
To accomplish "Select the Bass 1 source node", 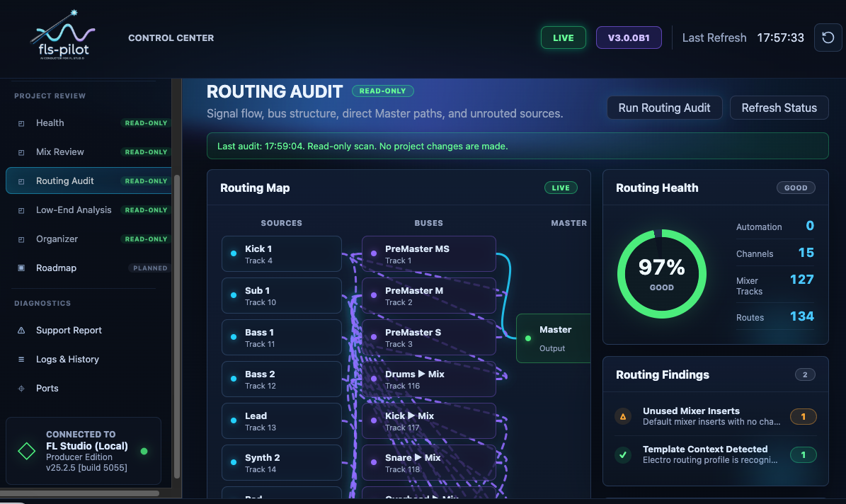I will (281, 337).
